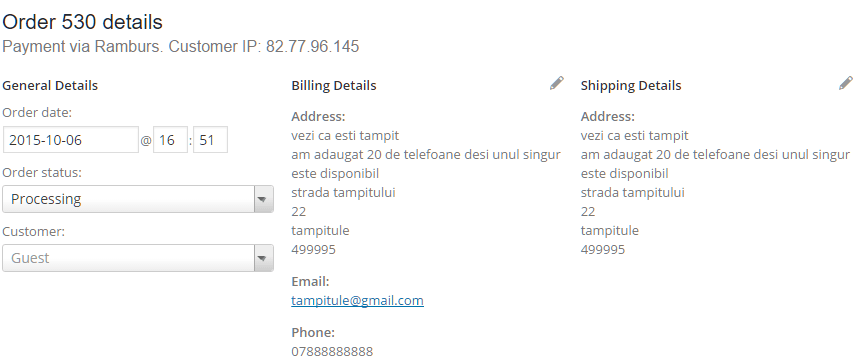The image size is (864, 364).
Task: Open the Customer Guest dropdown
Action: tap(138, 258)
